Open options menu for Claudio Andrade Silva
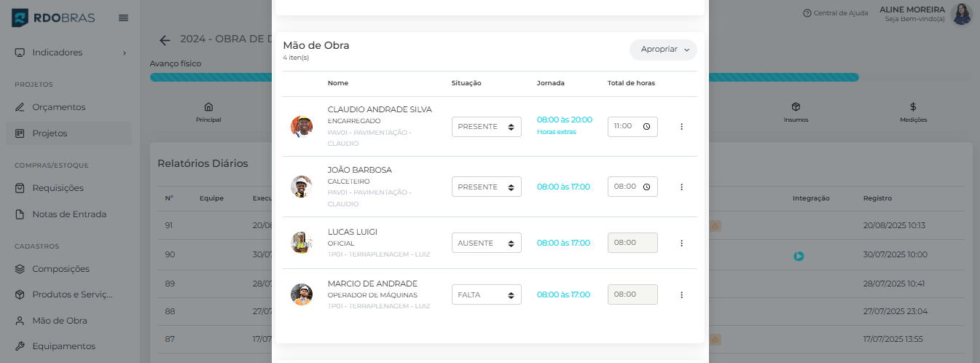980x363 pixels. 681,127
